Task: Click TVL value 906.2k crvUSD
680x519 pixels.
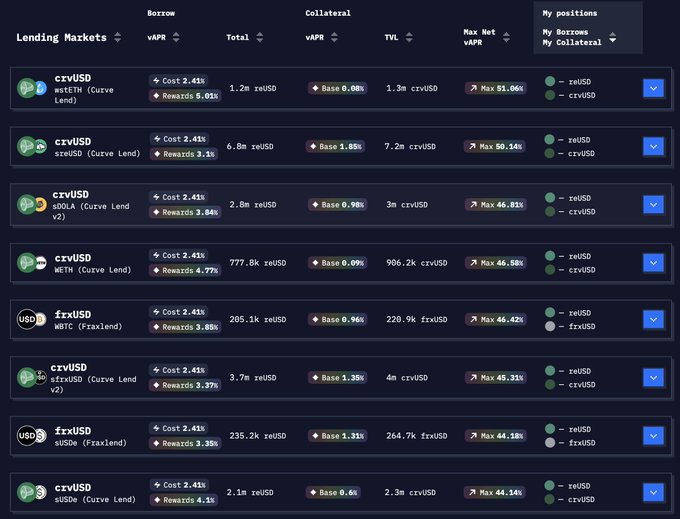Action: tap(417, 263)
